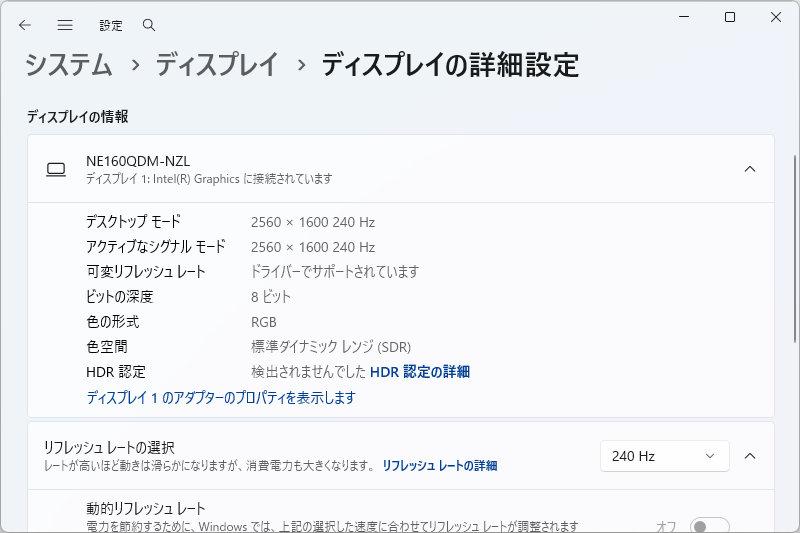Screen dimensions: 800x533
Task: Open リフレッシュ レートの詳細 link
Action: click(x=440, y=466)
